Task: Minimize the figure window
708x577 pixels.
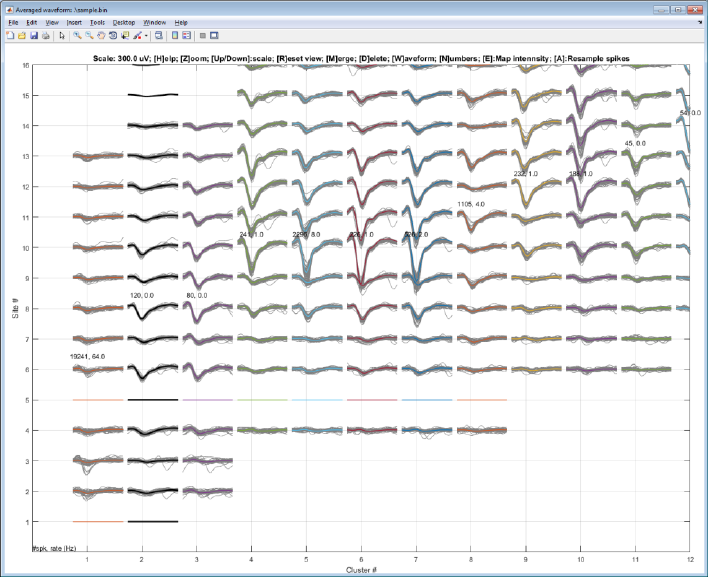Action: pos(661,9)
